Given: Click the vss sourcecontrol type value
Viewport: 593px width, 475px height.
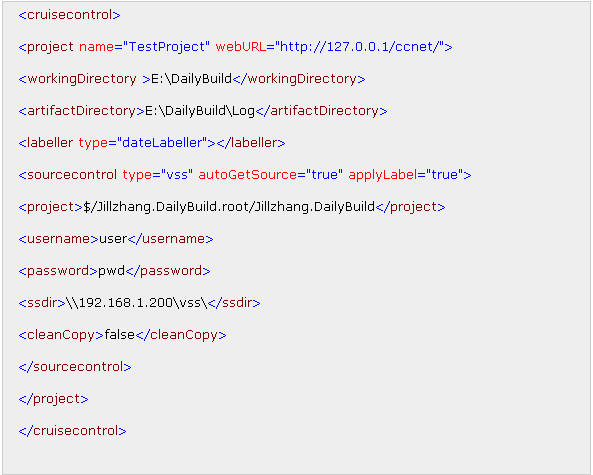Looking at the screenshot, I should pyautogui.click(x=177, y=175).
